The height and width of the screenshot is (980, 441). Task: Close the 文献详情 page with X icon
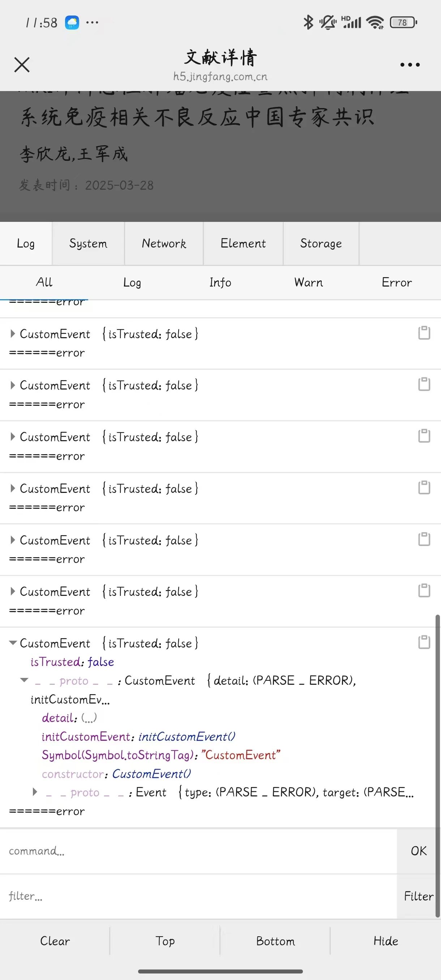[x=22, y=65]
